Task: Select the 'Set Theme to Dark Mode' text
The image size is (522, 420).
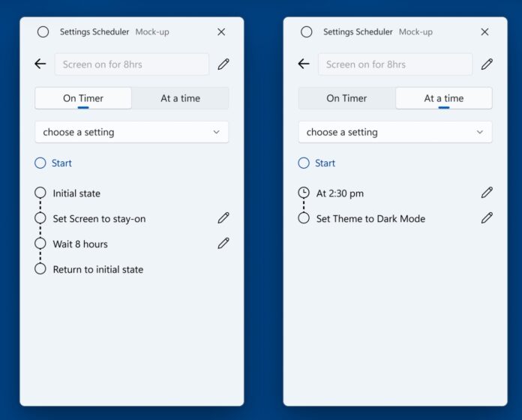Action: 370,219
